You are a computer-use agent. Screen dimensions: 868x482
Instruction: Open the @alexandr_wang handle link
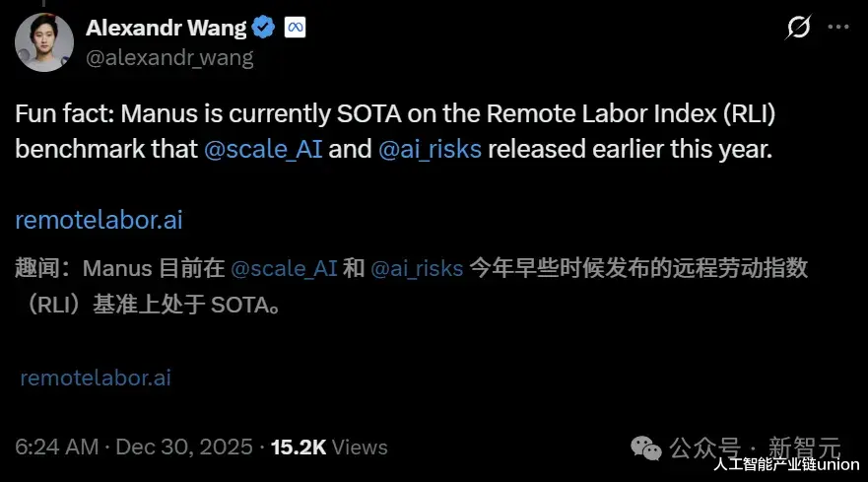pos(169,58)
